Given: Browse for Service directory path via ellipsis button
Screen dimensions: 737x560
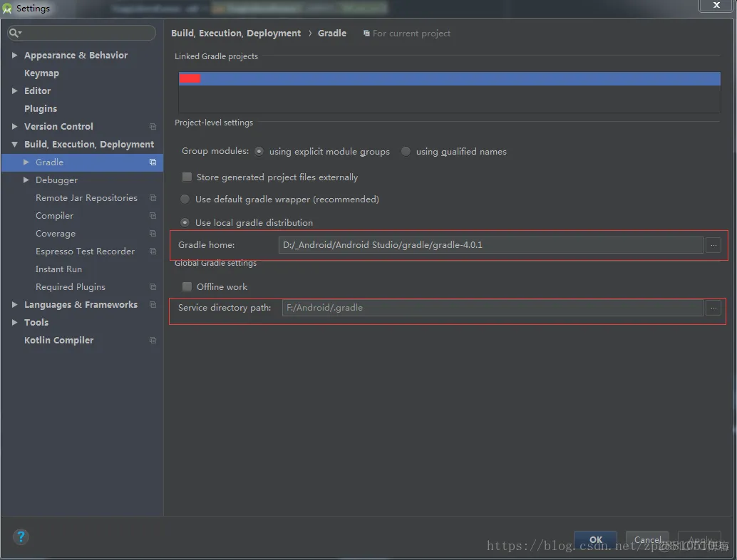Looking at the screenshot, I should [713, 308].
